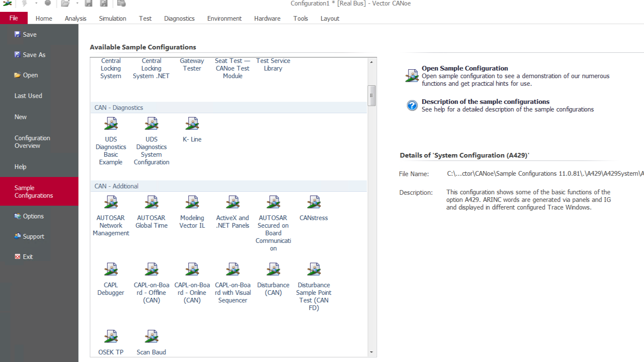Image resolution: width=644 pixels, height=362 pixels.
Task: Click the sample list scroll up arrow
Action: pyautogui.click(x=372, y=62)
